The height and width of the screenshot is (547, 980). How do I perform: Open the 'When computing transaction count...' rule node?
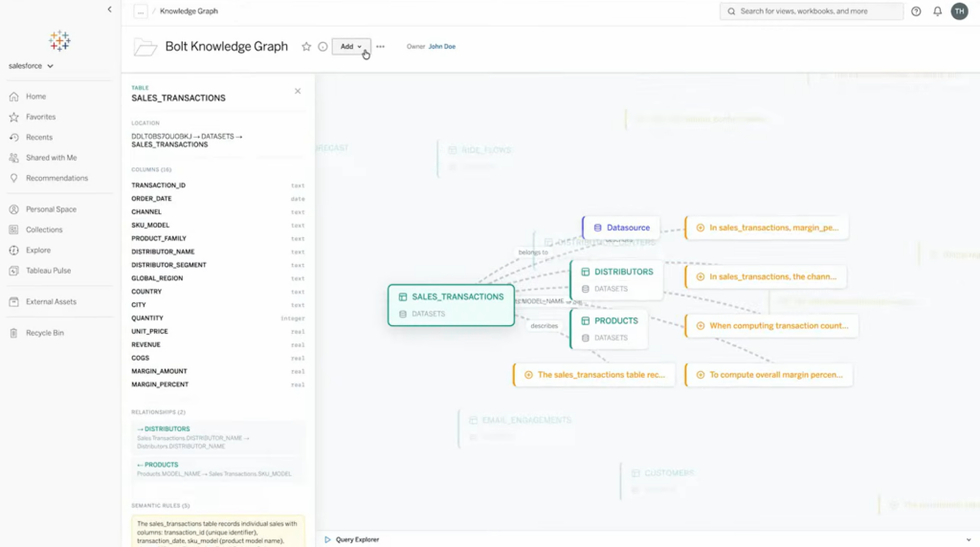(772, 326)
